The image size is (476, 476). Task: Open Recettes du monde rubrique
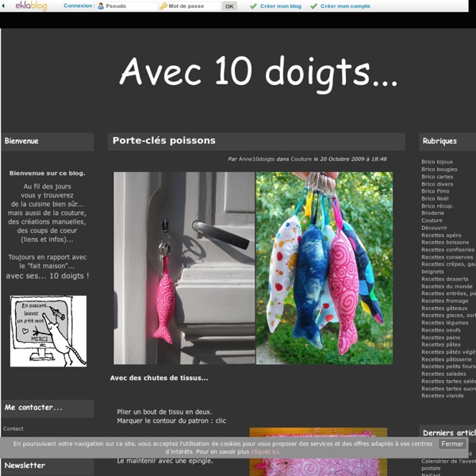tap(447, 286)
